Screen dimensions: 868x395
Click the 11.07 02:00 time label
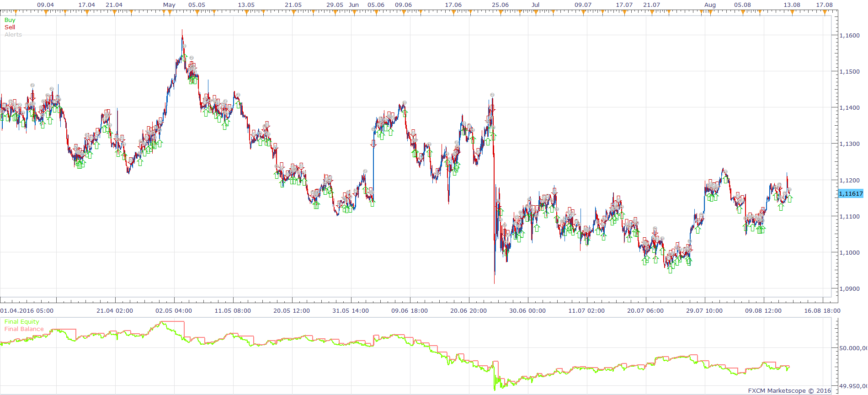pos(586,311)
